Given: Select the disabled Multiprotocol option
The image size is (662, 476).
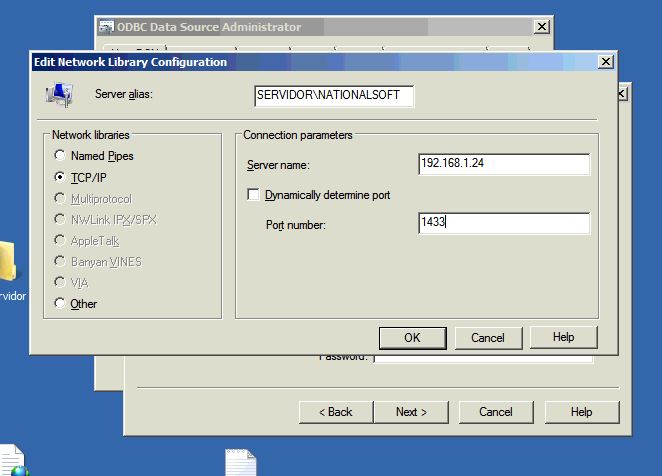Looking at the screenshot, I should [60, 198].
